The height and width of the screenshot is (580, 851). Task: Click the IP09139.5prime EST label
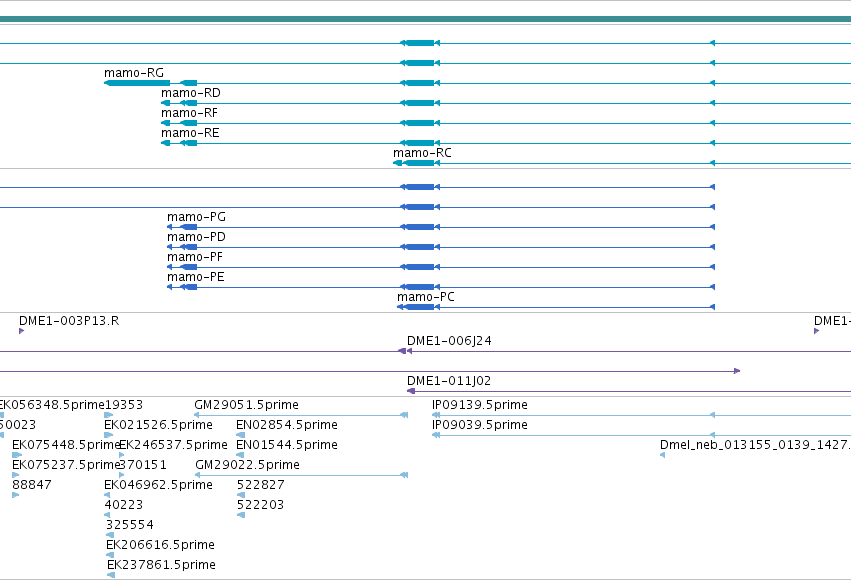[480, 405]
